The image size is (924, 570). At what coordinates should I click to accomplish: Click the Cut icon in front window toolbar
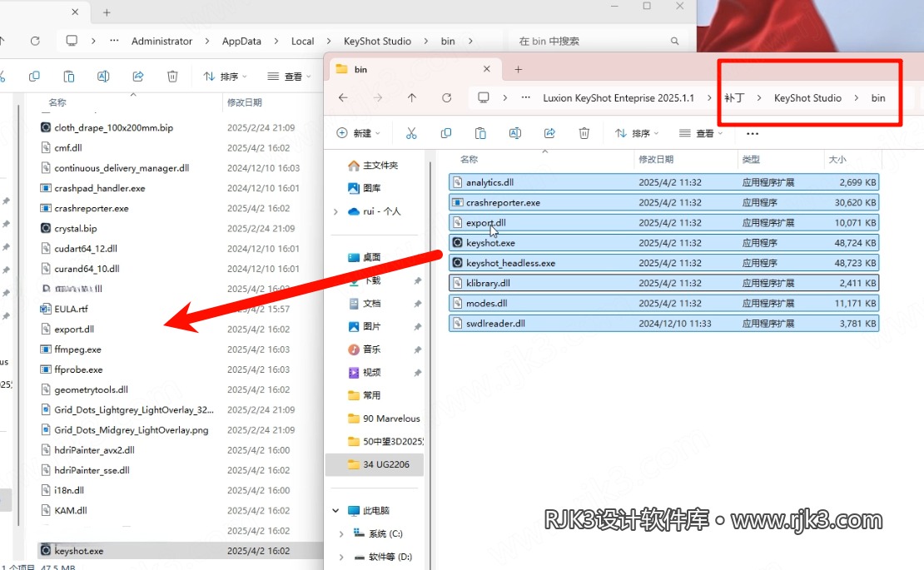[x=411, y=134]
